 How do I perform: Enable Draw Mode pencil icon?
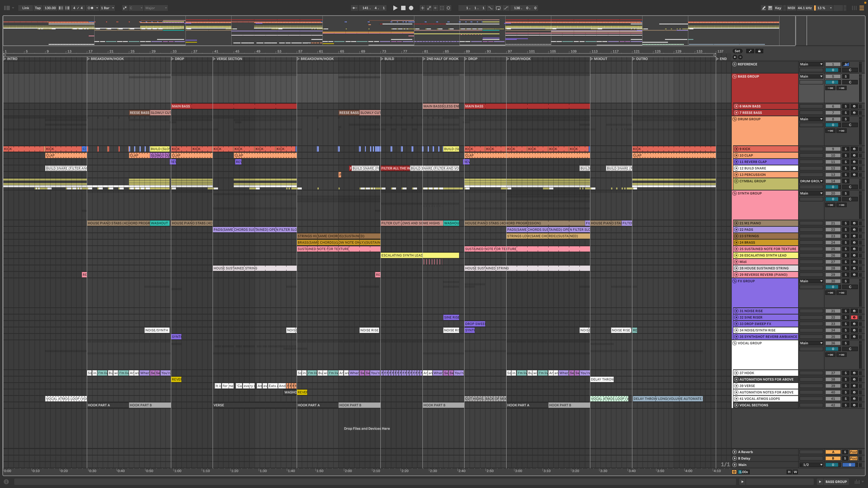pos(763,8)
